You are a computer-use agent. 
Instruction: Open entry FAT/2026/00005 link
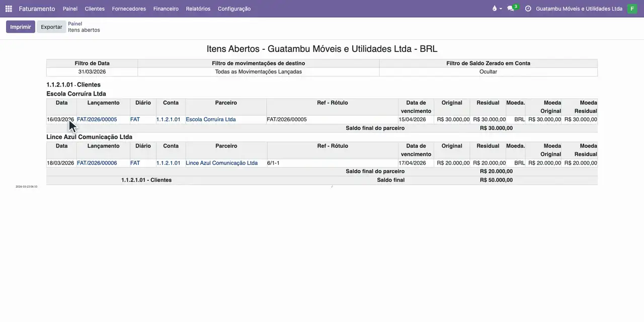pos(97,120)
